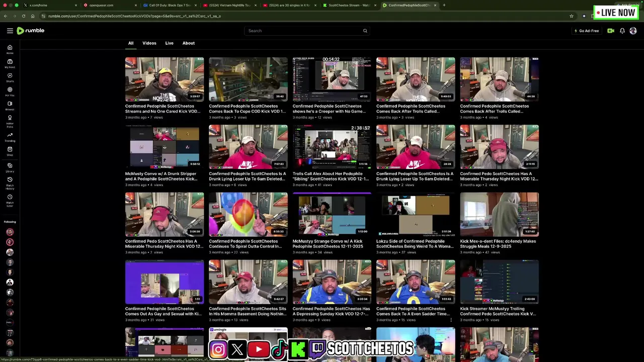This screenshot has width=644, height=362.
Task: Click the Go Ad-Free button
Action: click(587, 31)
